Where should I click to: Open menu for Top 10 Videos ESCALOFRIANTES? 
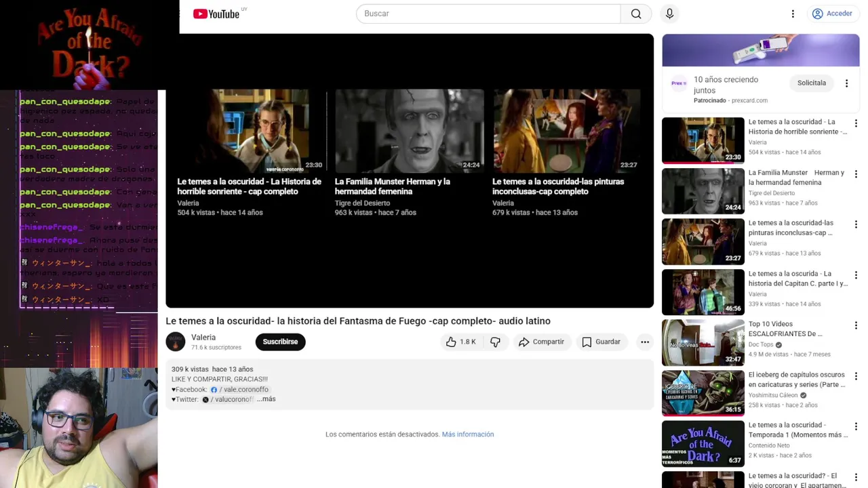click(x=856, y=325)
